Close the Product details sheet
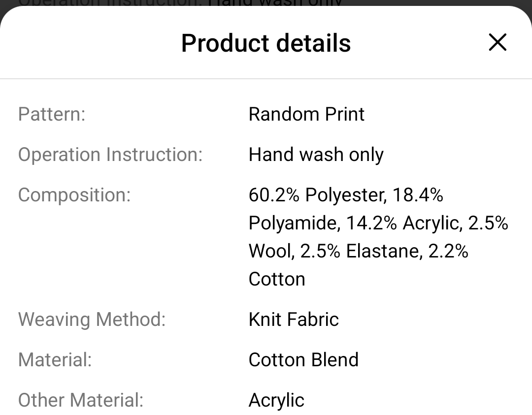 (498, 42)
